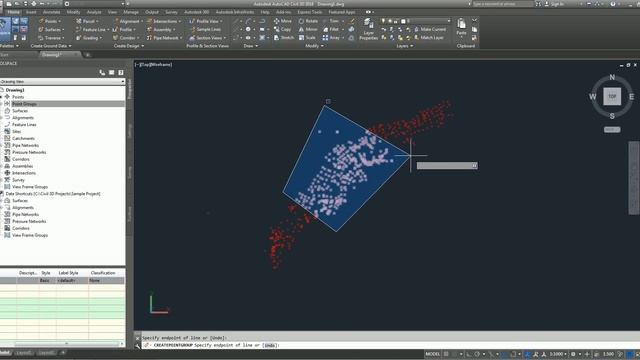Open the Assembly ribbon dropdown

[161, 29]
